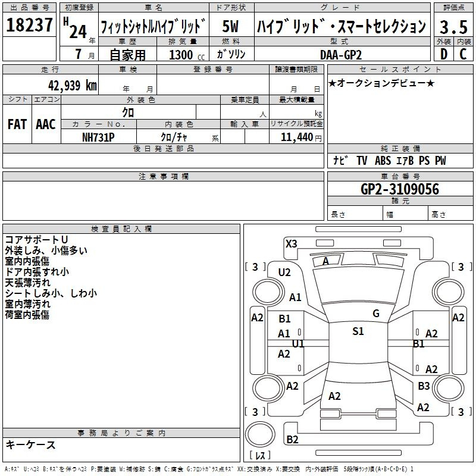Select the S1 rust mark on roof
Image resolution: width=476 pixels, height=476 pixels.
pos(358,331)
